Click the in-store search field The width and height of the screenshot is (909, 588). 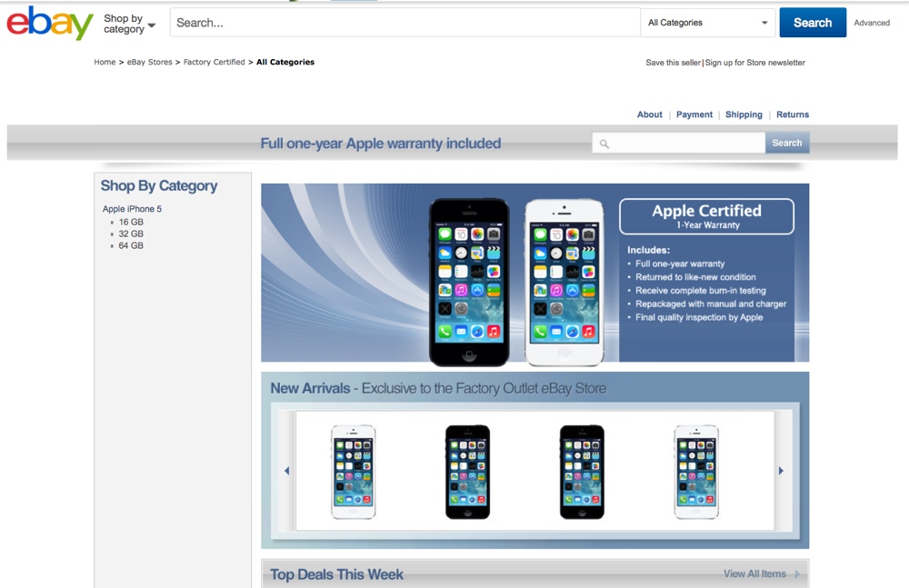[x=678, y=143]
